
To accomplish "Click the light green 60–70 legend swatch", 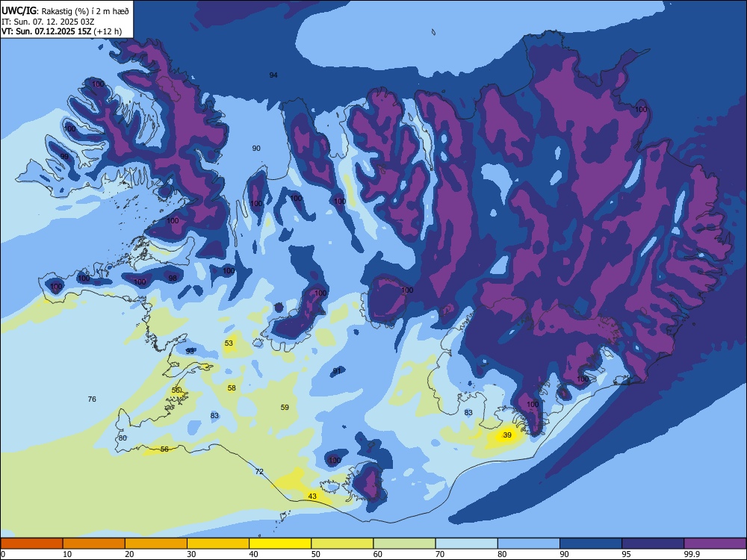I will (404, 544).
